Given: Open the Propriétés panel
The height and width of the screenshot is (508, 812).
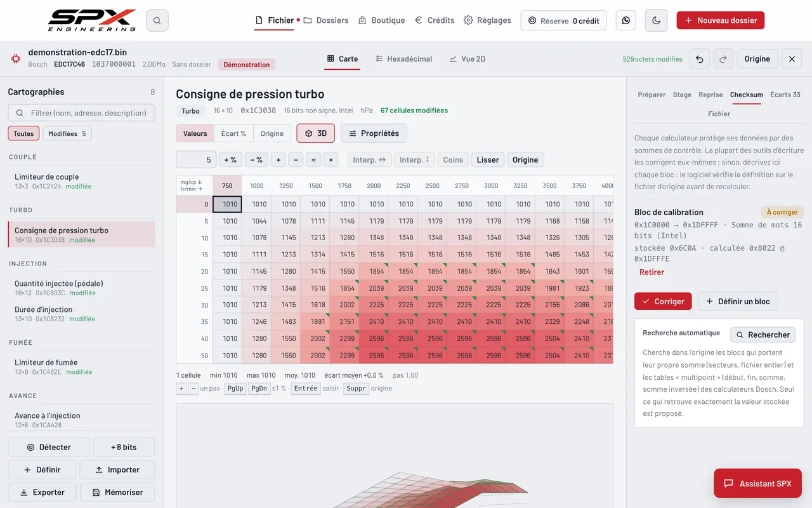Looking at the screenshot, I should [374, 133].
